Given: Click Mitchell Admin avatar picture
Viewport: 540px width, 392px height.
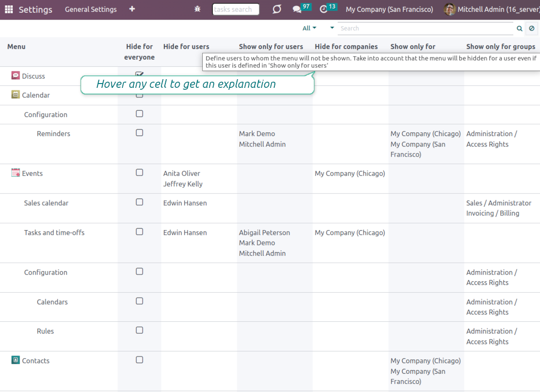Looking at the screenshot, I should click(449, 9).
